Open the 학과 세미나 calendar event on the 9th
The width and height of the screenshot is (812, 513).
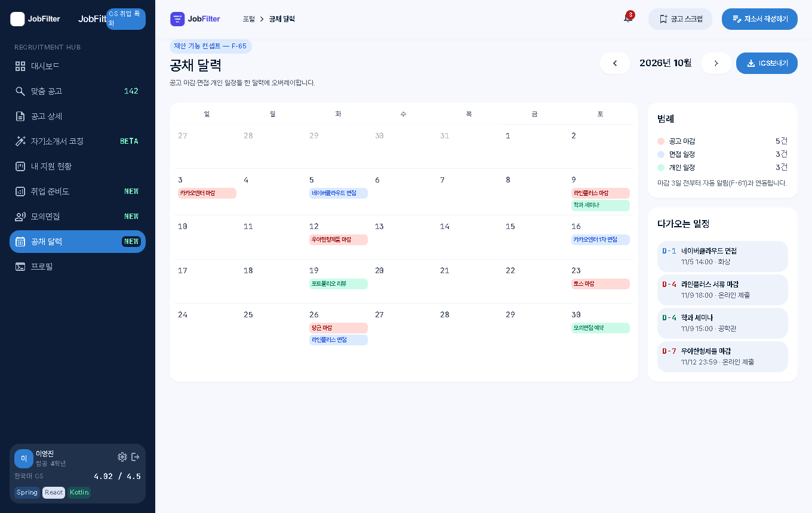pos(601,205)
